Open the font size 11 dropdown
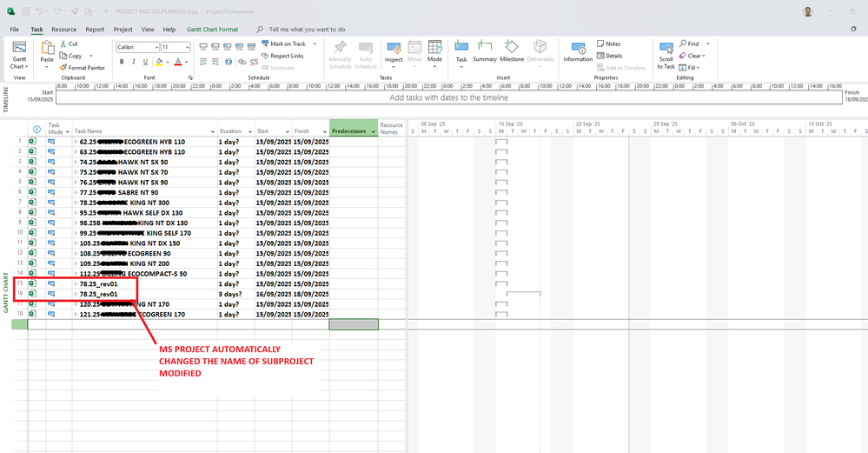 pos(187,48)
